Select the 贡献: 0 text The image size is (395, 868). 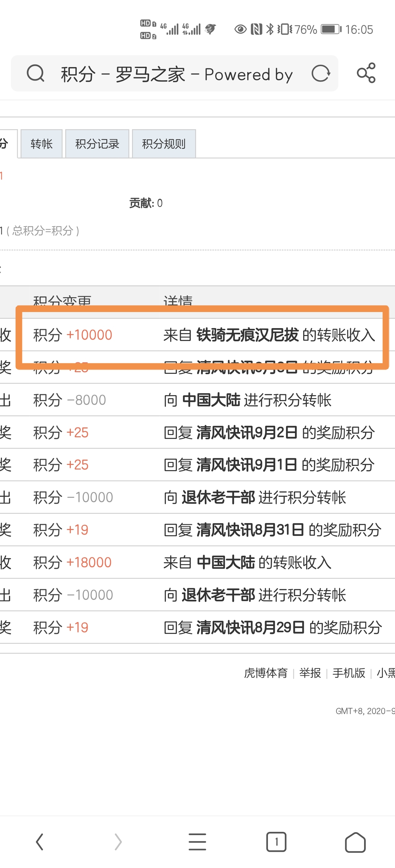tap(146, 203)
